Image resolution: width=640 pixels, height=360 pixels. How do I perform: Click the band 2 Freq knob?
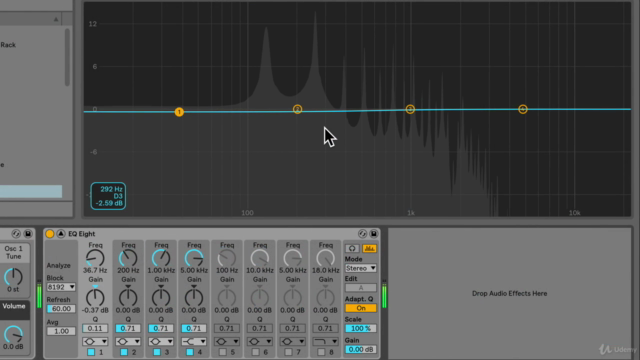[x=128, y=258]
